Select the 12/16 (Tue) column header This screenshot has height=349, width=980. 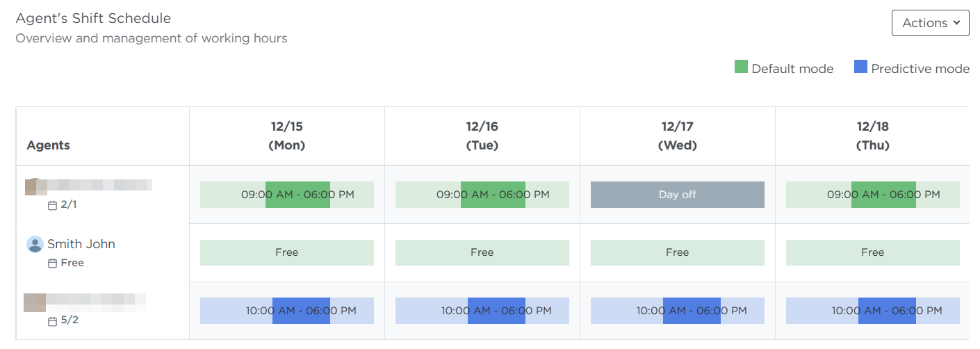(482, 136)
